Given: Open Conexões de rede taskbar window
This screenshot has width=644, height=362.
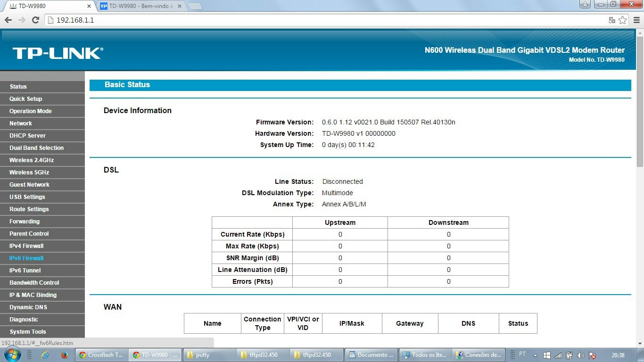Looking at the screenshot, I should [x=479, y=355].
